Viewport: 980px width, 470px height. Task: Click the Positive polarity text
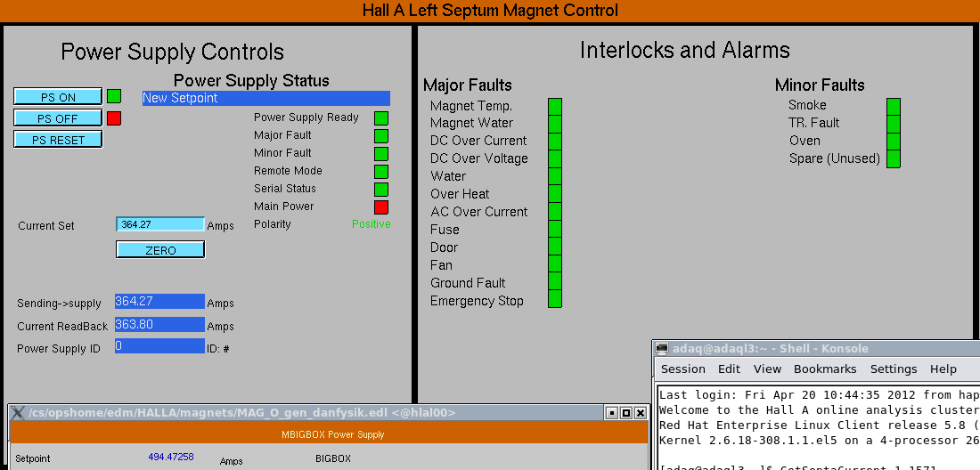pos(372,224)
